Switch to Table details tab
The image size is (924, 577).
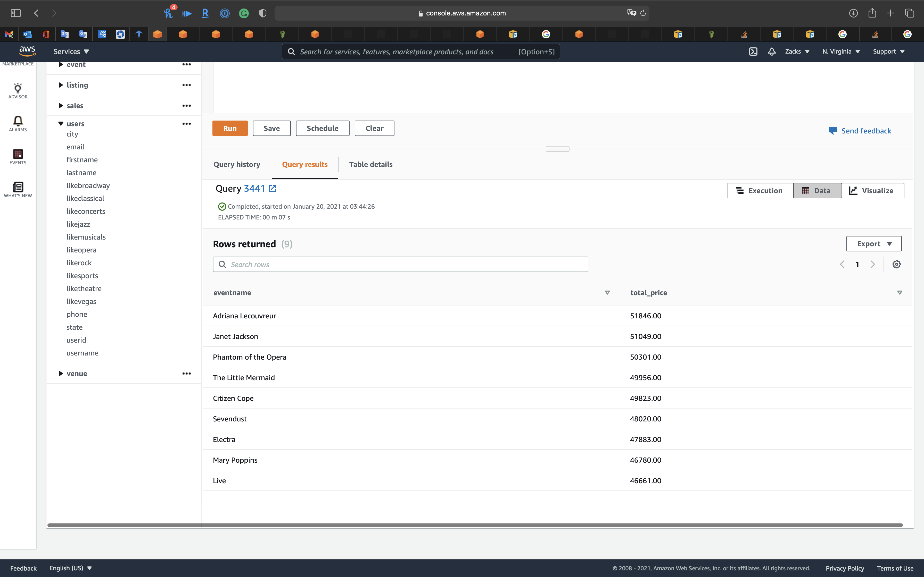pos(370,165)
